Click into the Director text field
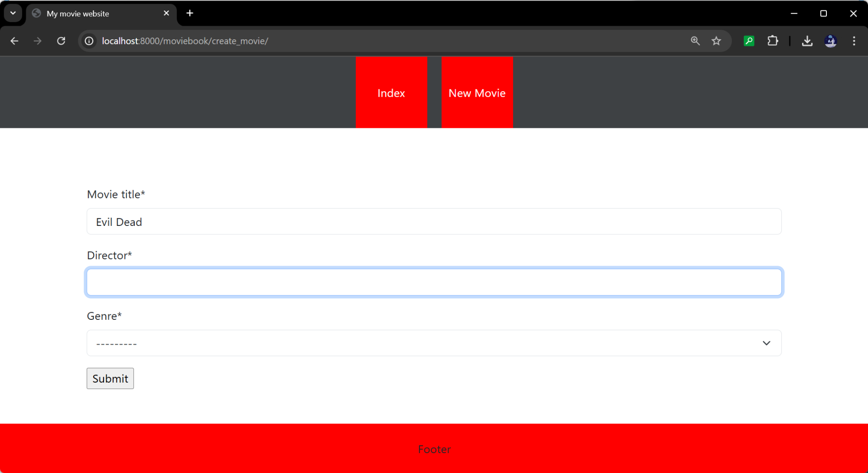Image resolution: width=868 pixels, height=473 pixels. (434, 282)
